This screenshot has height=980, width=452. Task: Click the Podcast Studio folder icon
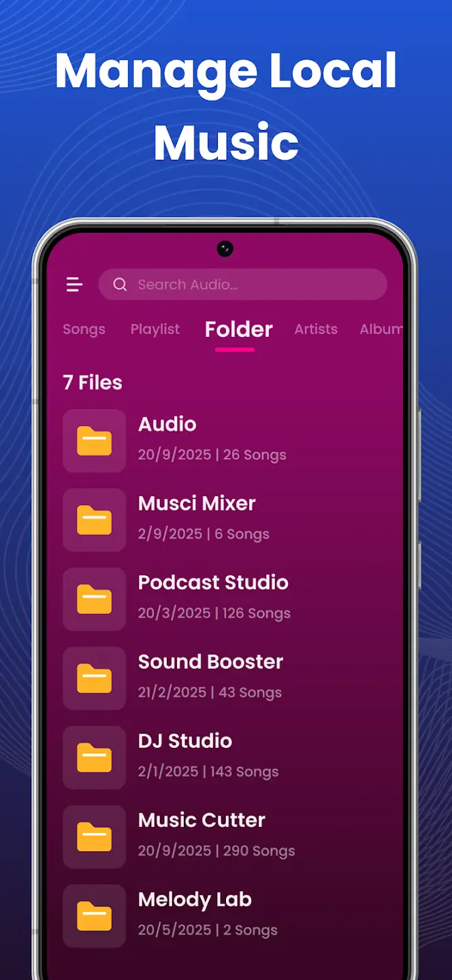(94, 599)
